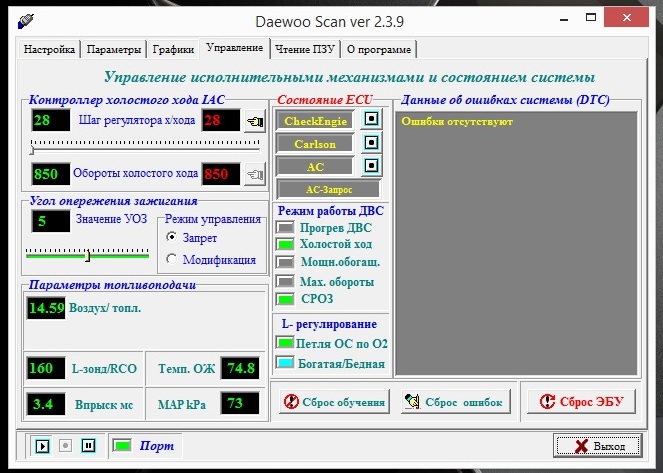The height and width of the screenshot is (473, 663).
Task: Click the green Порт indicator
Action: pyautogui.click(x=122, y=445)
